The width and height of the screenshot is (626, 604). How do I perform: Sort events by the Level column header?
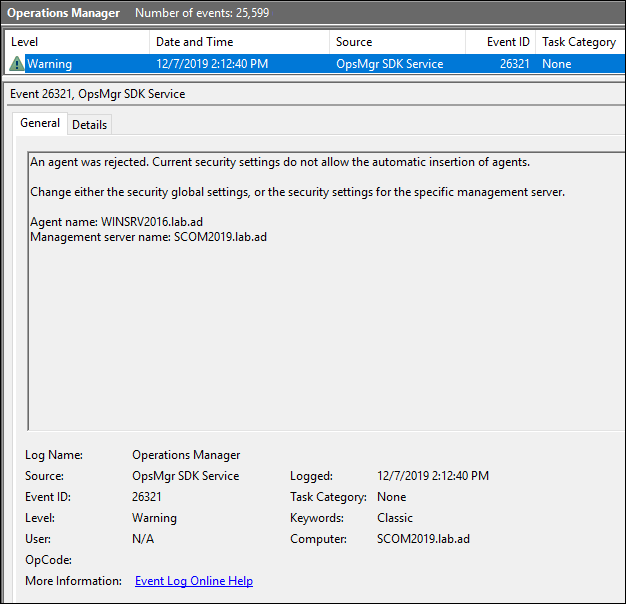[x=25, y=42]
